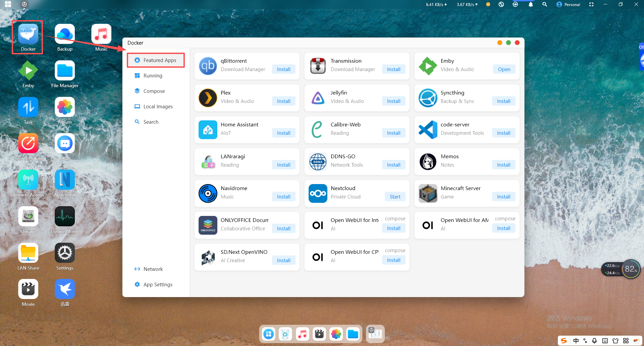Open the Notebook desktop app
The height and width of the screenshot is (346, 644).
pyautogui.click(x=65, y=180)
